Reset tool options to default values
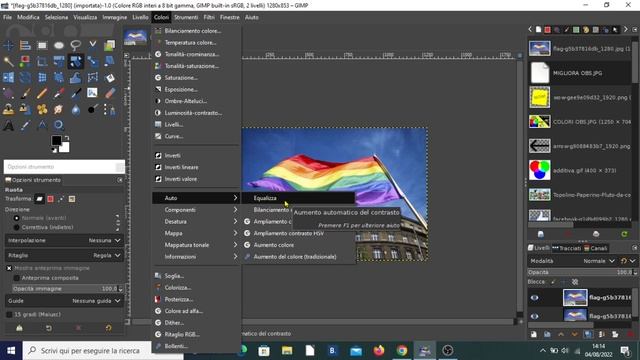 (108, 328)
